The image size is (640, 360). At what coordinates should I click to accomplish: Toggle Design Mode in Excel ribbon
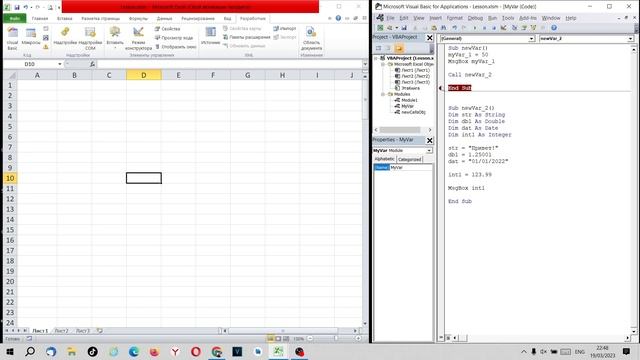click(x=138, y=39)
